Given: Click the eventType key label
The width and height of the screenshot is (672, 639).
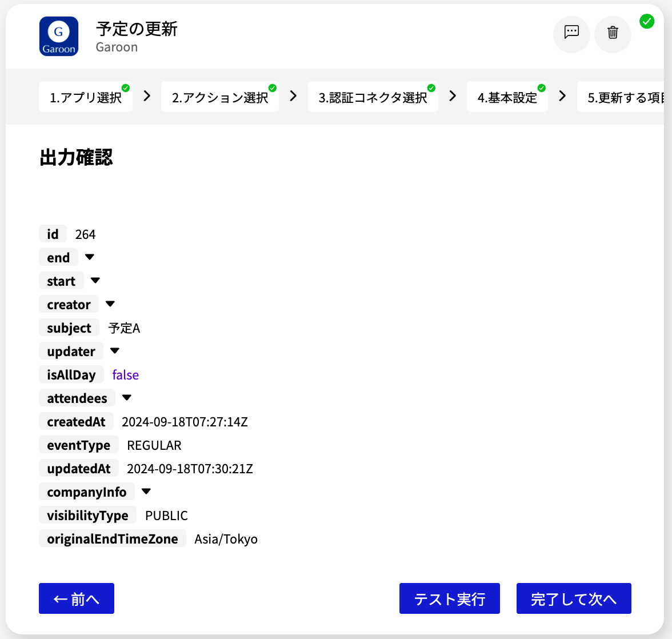Looking at the screenshot, I should coord(79,445).
